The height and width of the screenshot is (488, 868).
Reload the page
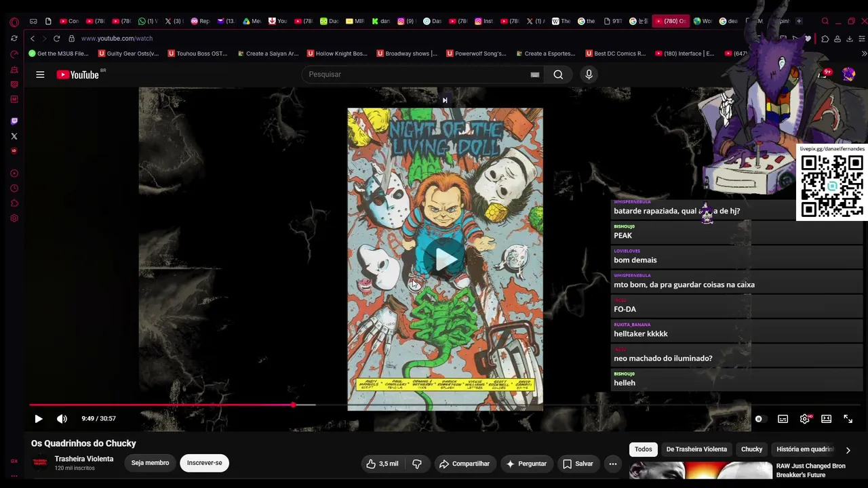56,39
